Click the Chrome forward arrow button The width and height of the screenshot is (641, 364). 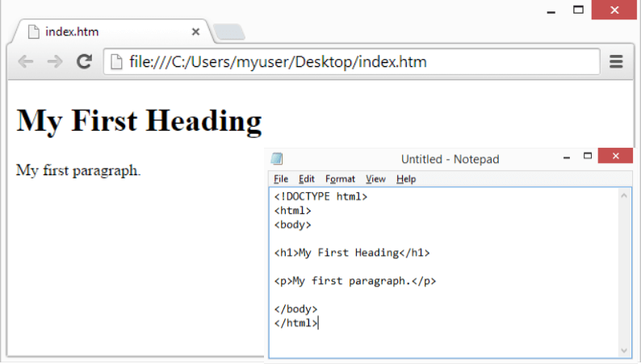(54, 62)
